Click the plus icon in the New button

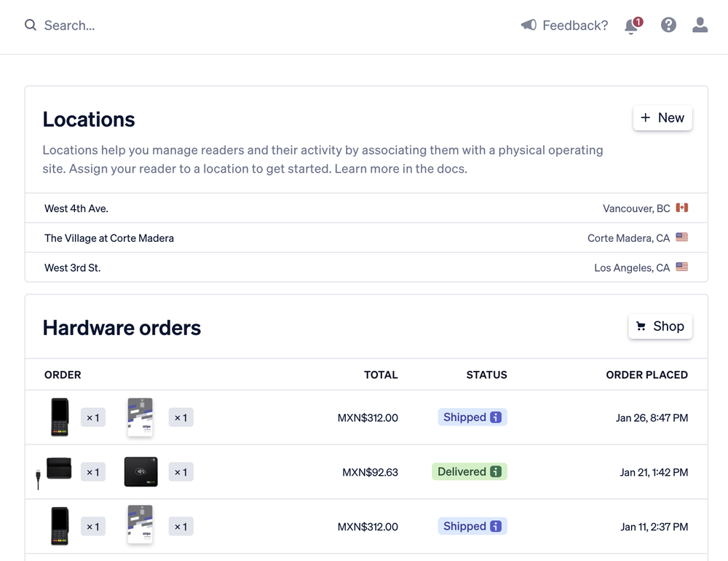645,117
